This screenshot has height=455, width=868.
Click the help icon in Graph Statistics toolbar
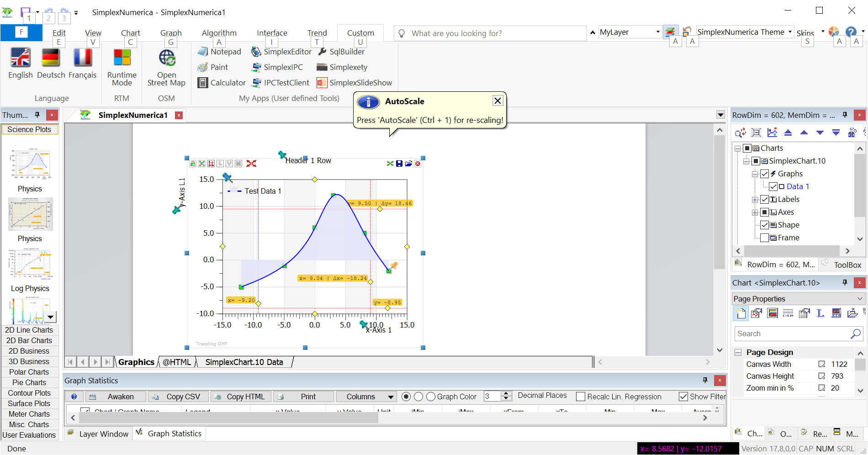pos(74,397)
